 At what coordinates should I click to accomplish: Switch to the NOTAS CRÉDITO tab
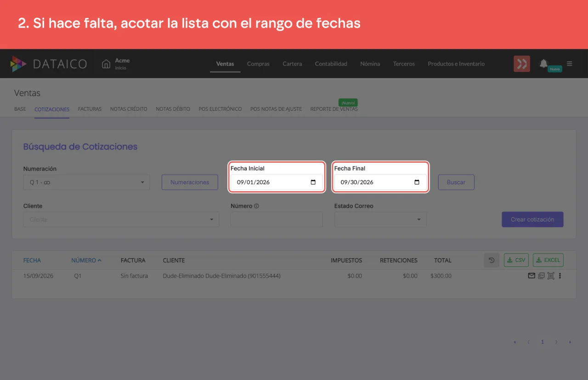129,109
